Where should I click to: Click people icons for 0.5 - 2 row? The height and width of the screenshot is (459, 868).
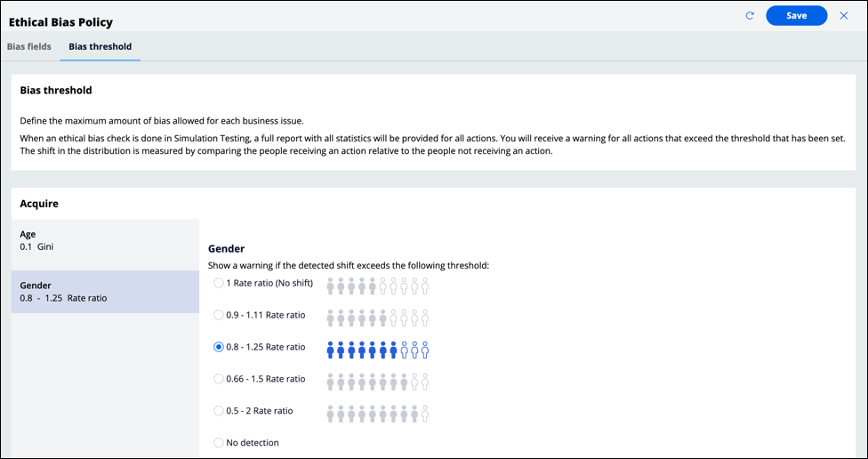coord(377,414)
